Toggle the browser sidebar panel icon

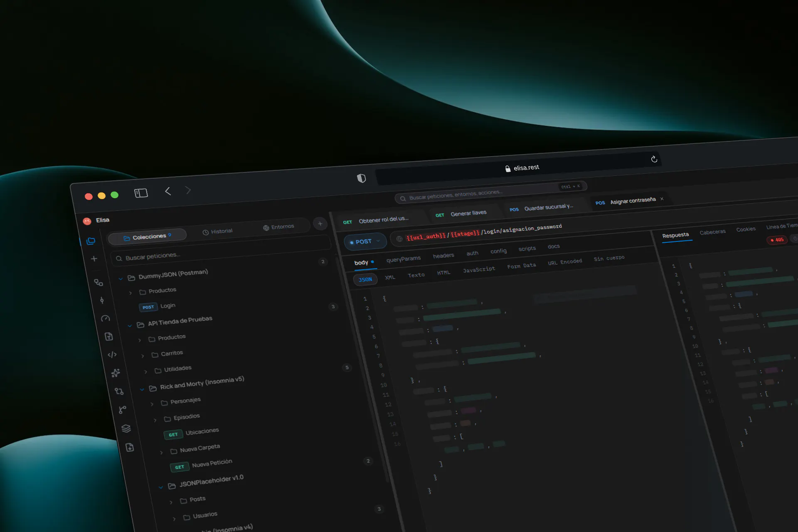[x=141, y=193]
